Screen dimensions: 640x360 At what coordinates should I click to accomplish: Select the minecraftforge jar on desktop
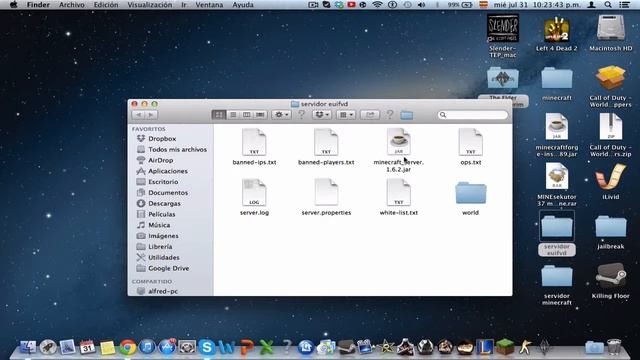click(x=557, y=135)
